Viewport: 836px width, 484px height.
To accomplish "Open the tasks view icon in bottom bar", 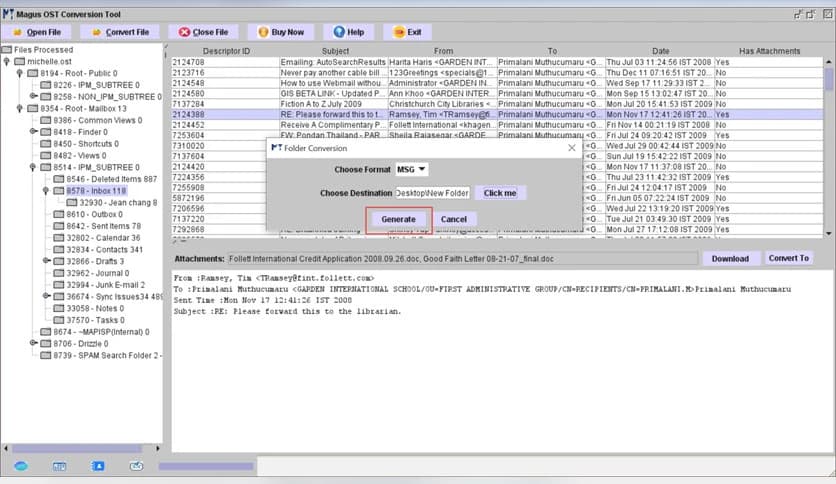I will 136,466.
